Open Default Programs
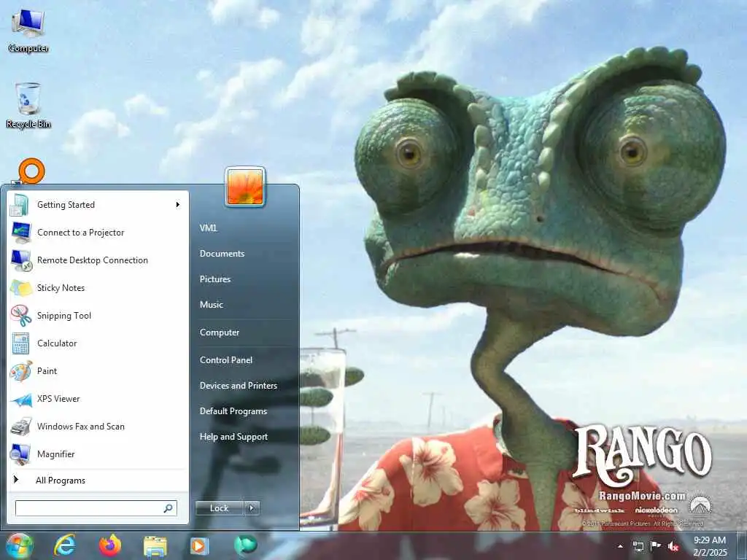The width and height of the screenshot is (747, 560). (233, 411)
